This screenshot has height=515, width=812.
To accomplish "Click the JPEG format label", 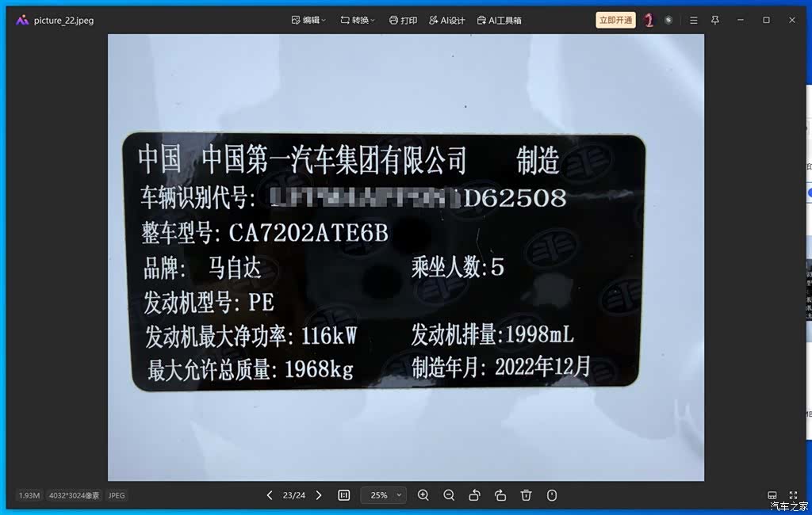I will [117, 495].
